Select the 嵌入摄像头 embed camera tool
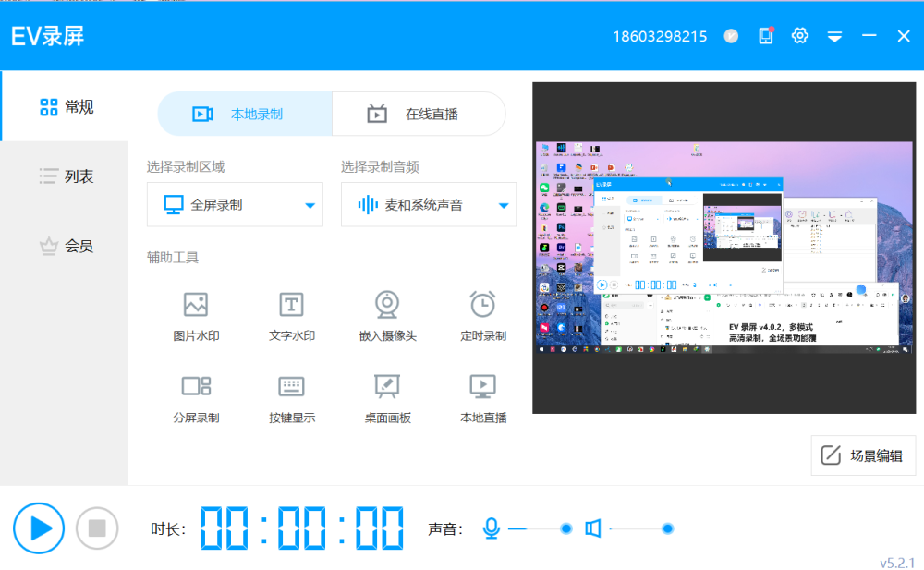Image resolution: width=924 pixels, height=570 pixels. pos(387,317)
